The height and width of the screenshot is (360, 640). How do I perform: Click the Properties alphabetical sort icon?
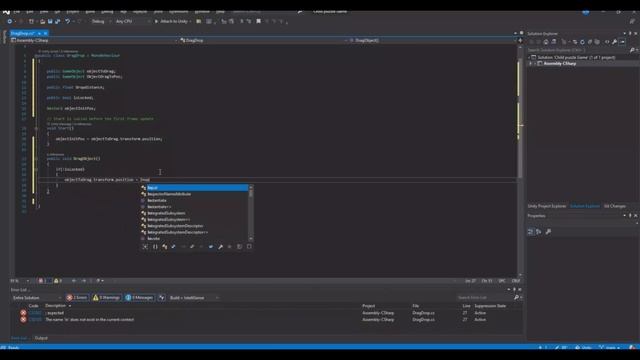coord(539,232)
